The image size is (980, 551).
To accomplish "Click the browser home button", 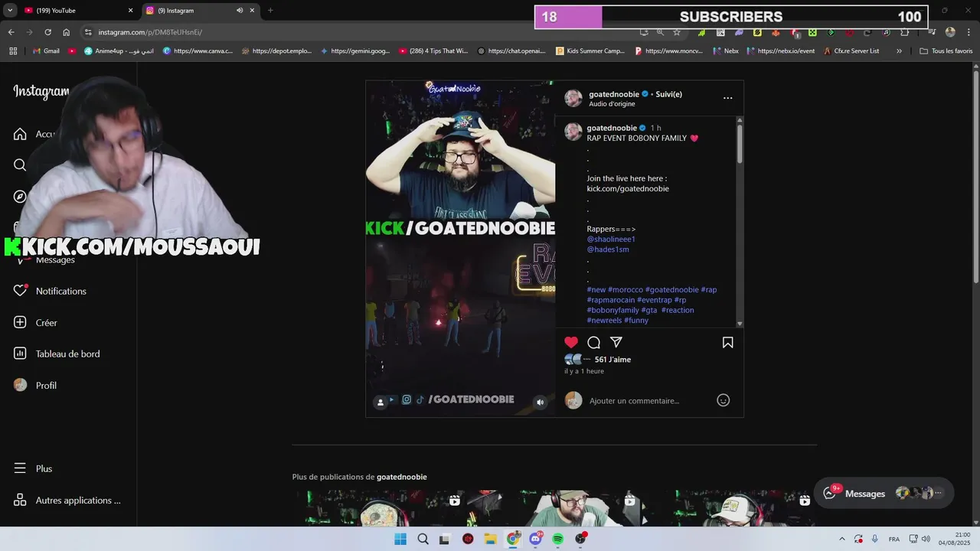I will point(67,32).
